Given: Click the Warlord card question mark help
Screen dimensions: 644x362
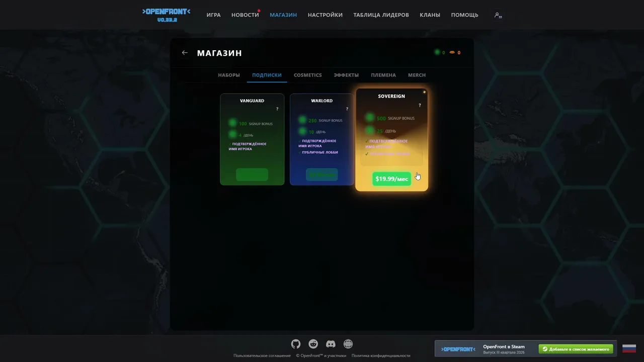Looking at the screenshot, I should [x=347, y=109].
